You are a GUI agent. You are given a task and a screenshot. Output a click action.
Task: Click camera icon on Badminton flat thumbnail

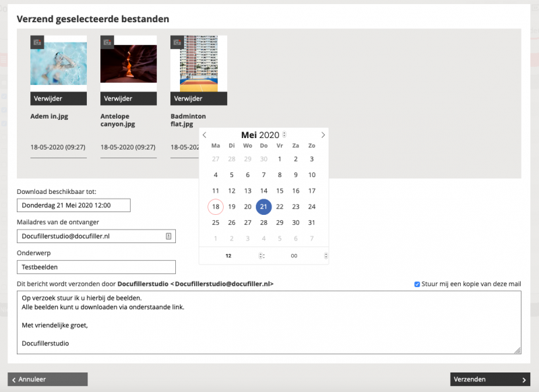point(177,42)
